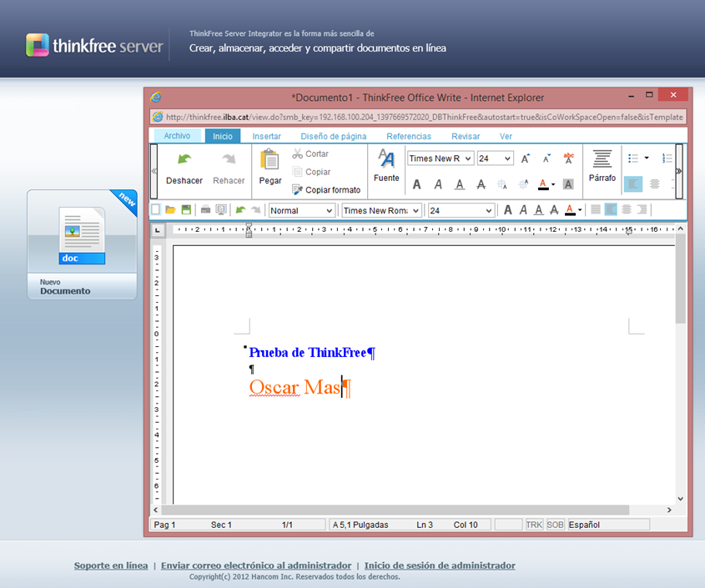Click the clear formatting abc icon
Viewport: 705px width, 588px height.
pos(568,158)
